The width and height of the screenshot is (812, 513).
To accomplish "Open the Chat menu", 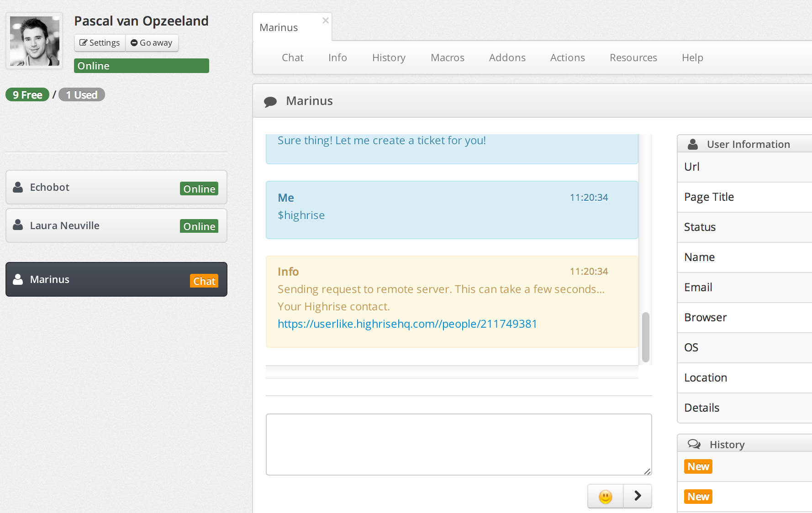I will pos(292,58).
